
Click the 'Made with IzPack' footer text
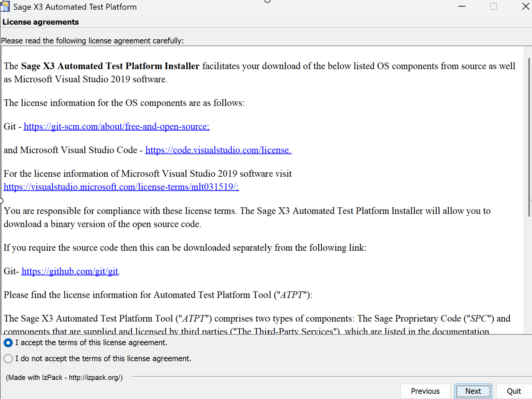point(64,378)
